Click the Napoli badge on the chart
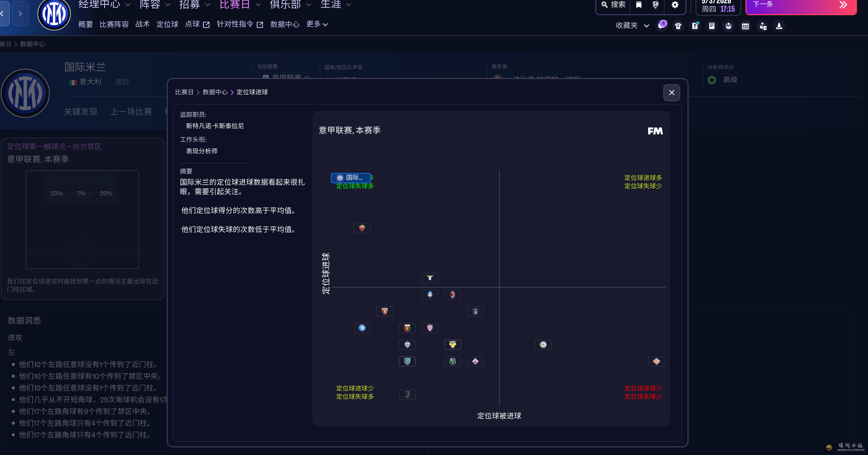 click(362, 328)
